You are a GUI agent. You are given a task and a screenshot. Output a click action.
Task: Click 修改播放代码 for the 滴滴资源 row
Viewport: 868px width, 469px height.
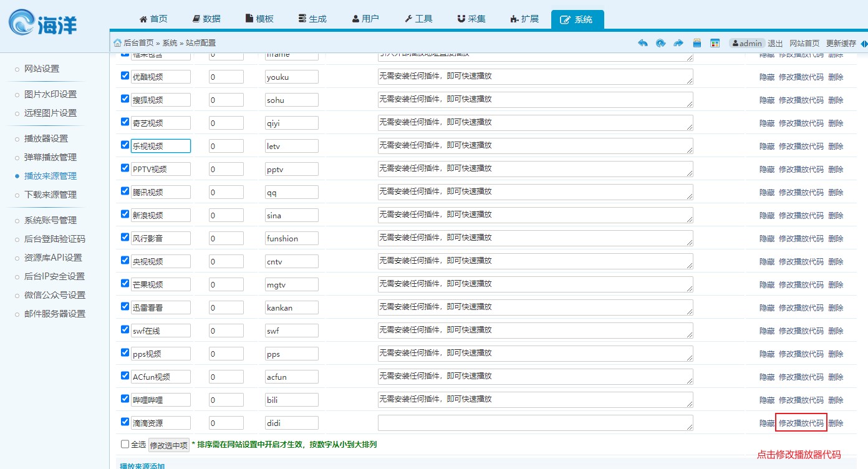(x=801, y=423)
